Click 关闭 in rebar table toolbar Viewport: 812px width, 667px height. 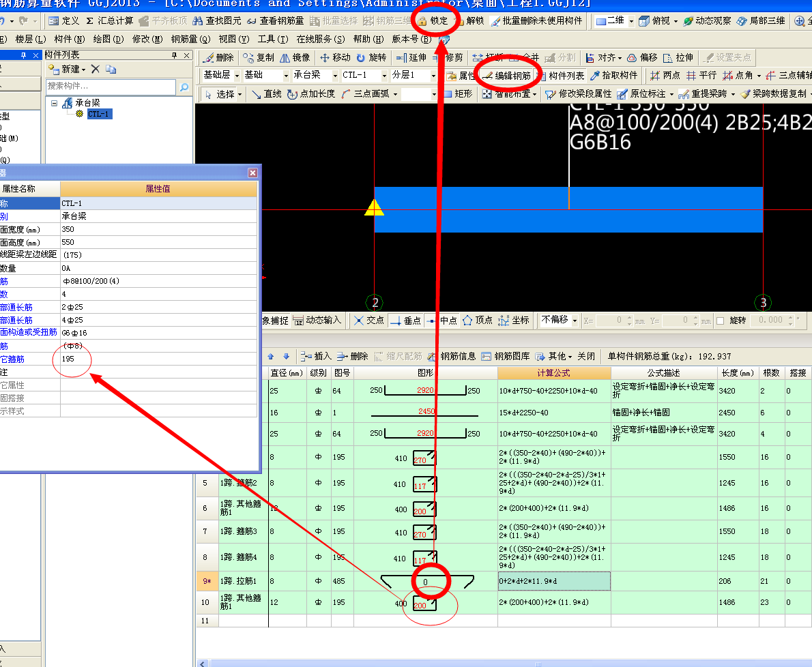(586, 357)
